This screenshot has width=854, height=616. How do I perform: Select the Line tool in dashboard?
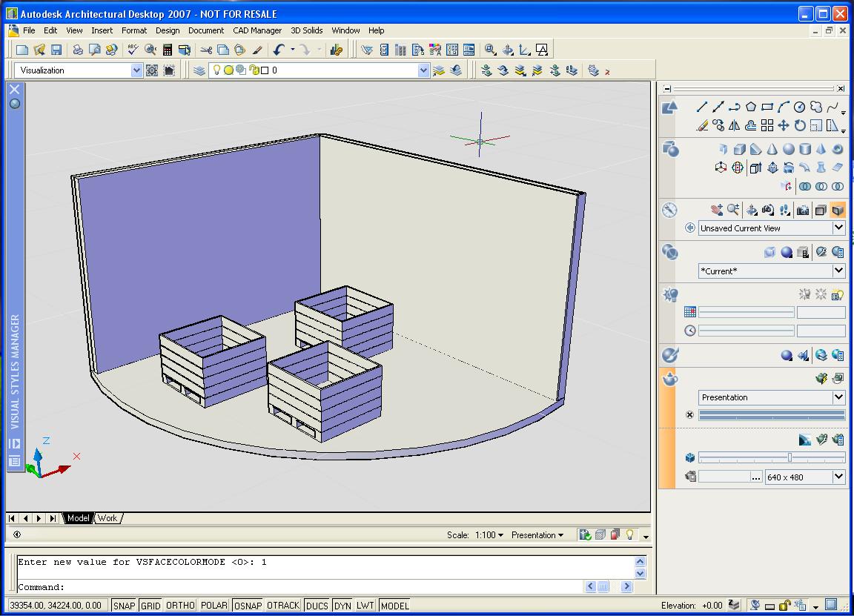(x=701, y=107)
